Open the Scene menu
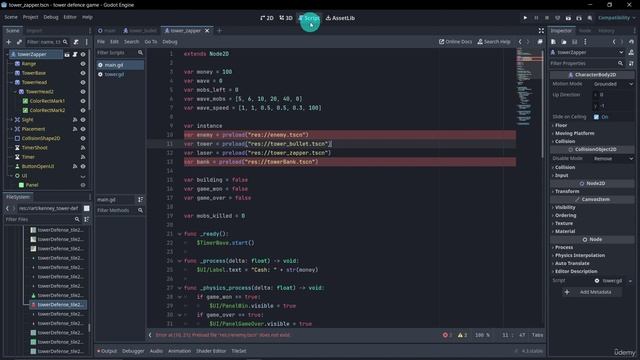The height and width of the screenshot is (360, 640). (11, 17)
